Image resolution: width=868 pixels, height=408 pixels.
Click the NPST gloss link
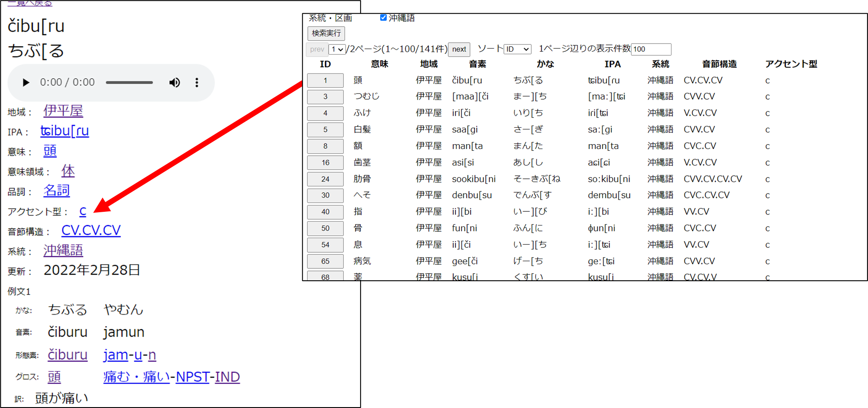click(x=193, y=377)
